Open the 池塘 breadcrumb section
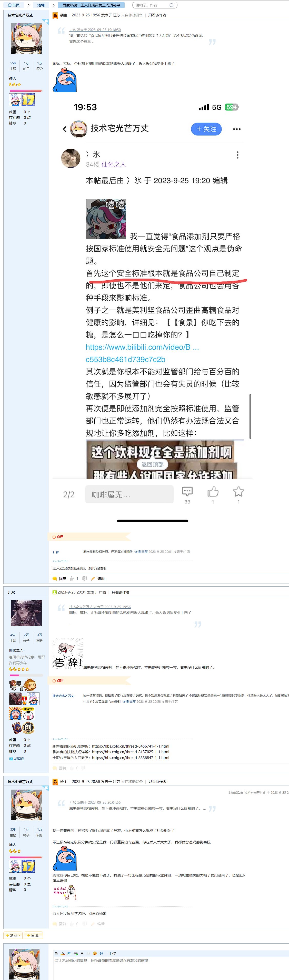 pyautogui.click(x=41, y=5)
